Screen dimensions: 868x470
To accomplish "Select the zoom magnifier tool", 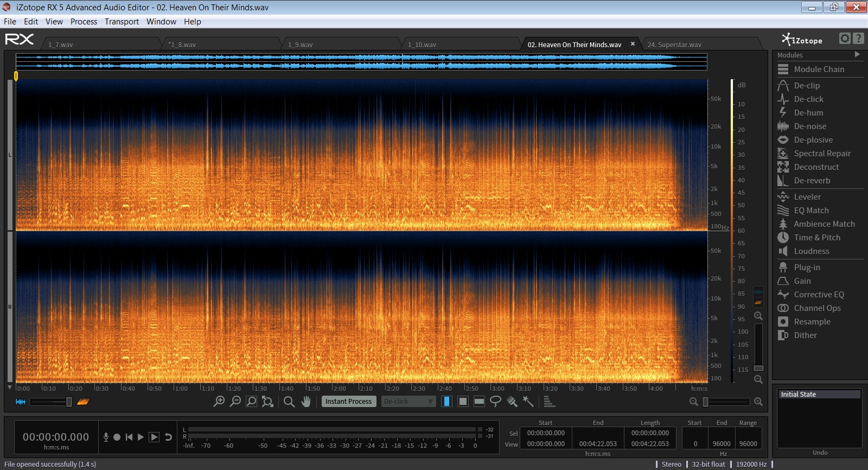I will pyautogui.click(x=289, y=402).
